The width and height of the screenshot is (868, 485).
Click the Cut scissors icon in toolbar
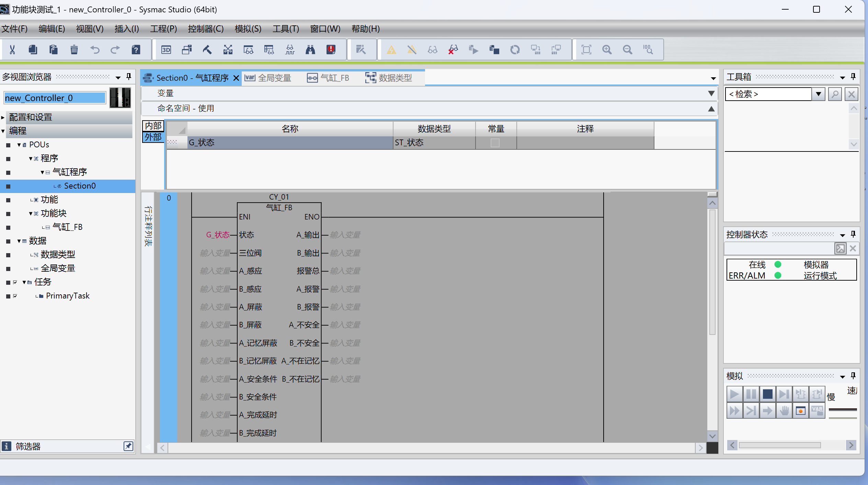coord(12,50)
